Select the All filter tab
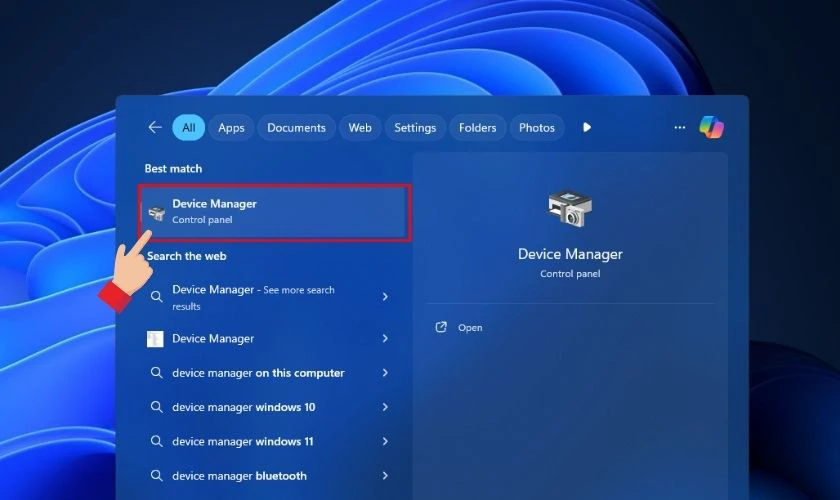The image size is (840, 500). pos(189,128)
